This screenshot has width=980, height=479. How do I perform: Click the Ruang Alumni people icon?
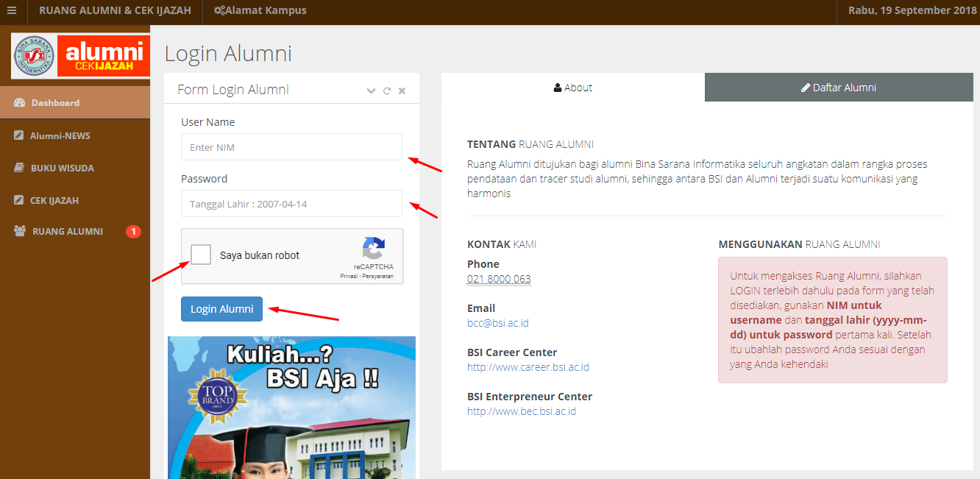coord(20,232)
